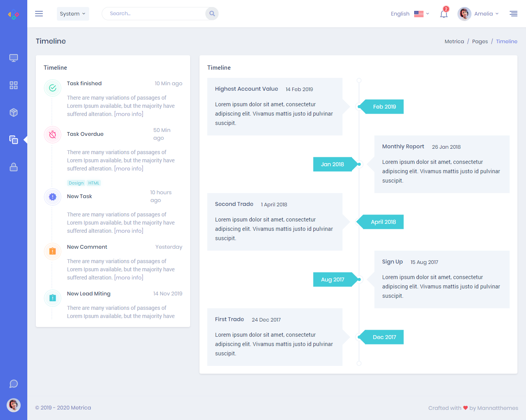Open the chat bubble icon in sidebar
The width and height of the screenshot is (526, 420).
(x=14, y=384)
